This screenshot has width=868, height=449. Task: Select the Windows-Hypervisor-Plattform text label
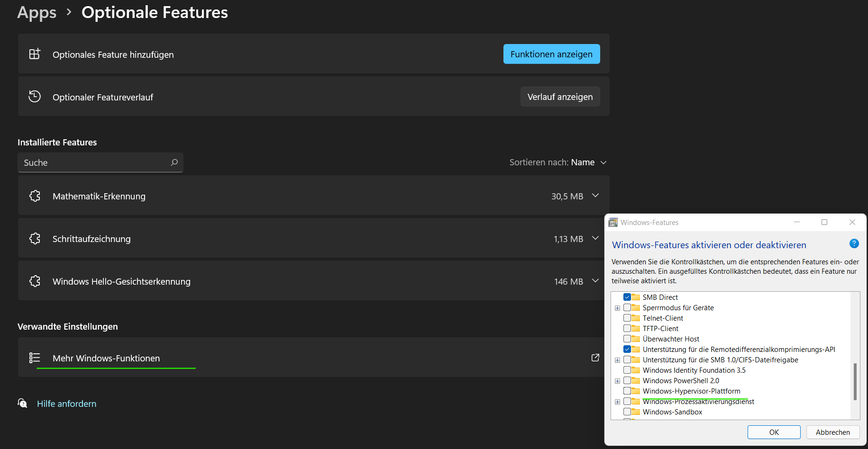pyautogui.click(x=691, y=391)
